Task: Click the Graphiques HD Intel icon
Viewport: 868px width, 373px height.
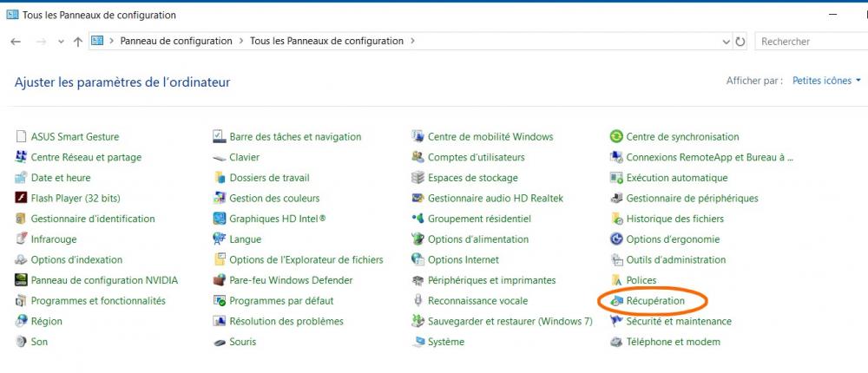Action: pyautogui.click(x=220, y=219)
